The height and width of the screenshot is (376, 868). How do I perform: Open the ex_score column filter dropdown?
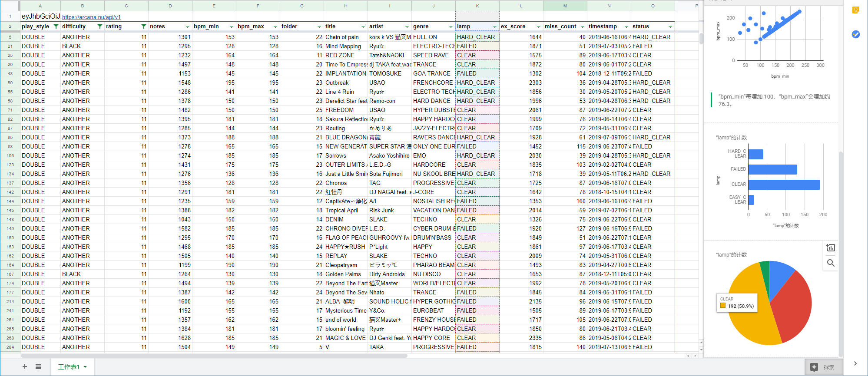(x=538, y=26)
